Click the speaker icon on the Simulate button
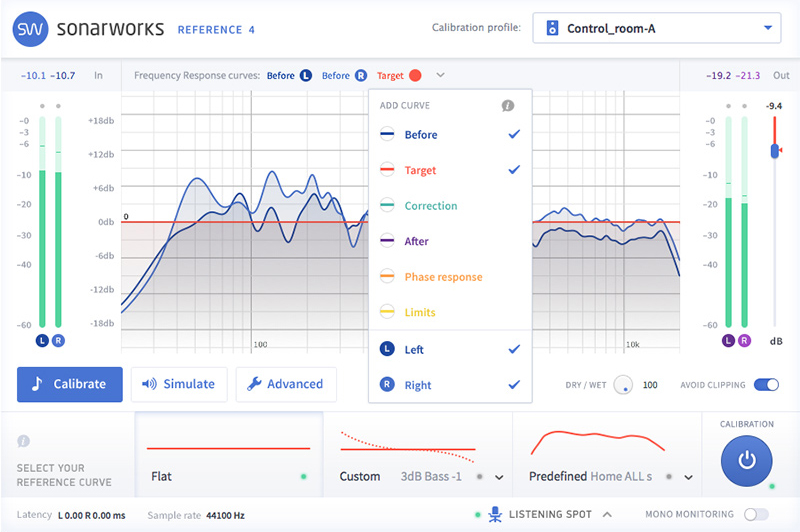This screenshot has width=800, height=532. point(149,384)
